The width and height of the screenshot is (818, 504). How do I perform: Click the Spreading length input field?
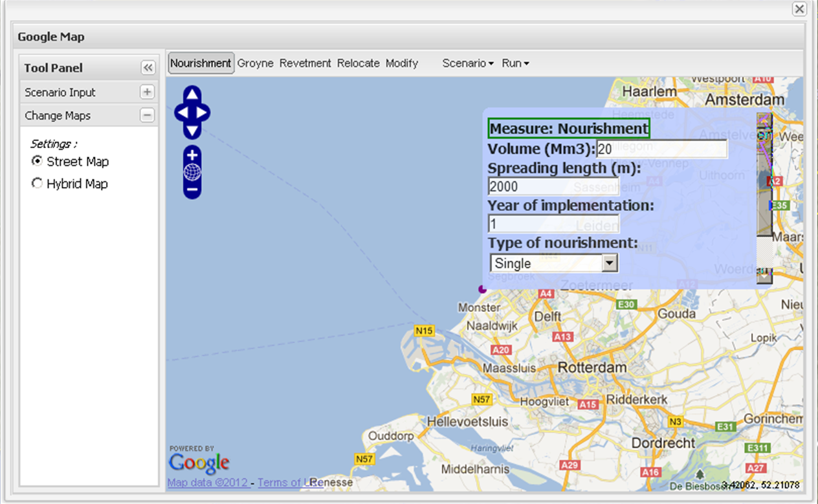click(x=554, y=186)
